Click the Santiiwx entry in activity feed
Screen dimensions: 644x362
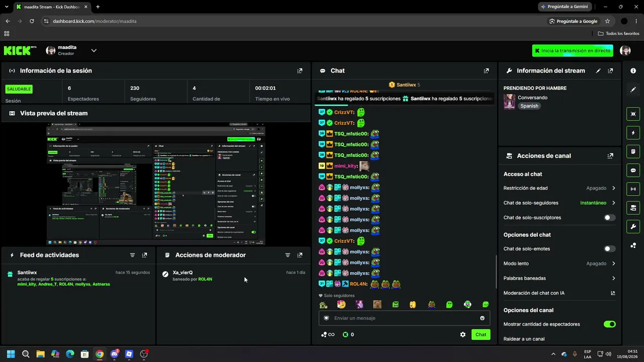tap(78, 278)
